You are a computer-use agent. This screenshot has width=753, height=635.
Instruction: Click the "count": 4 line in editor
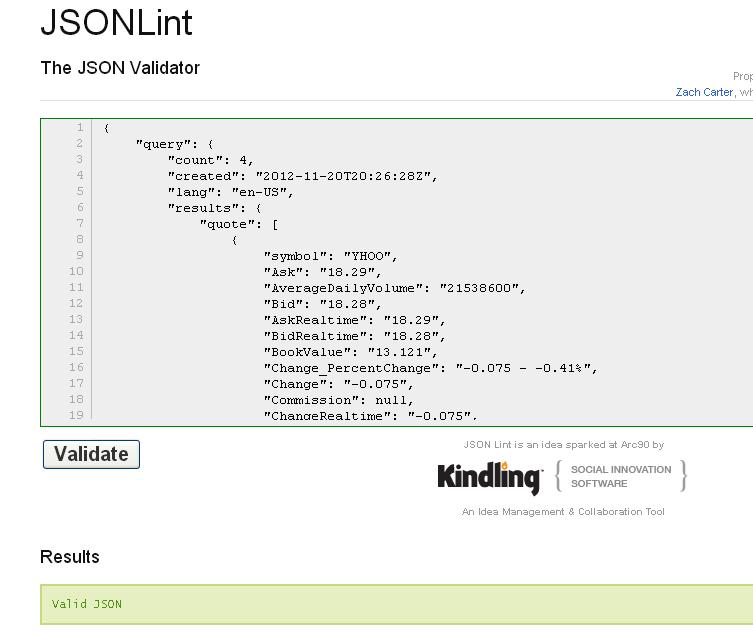point(210,160)
